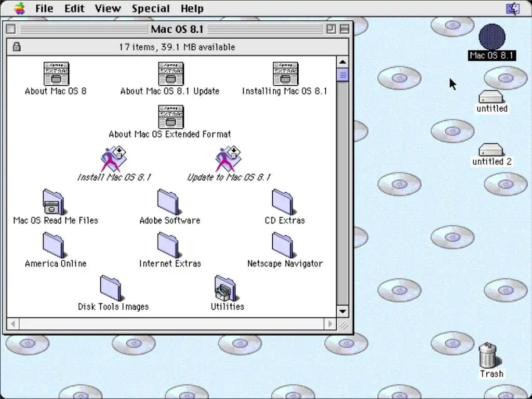Click the vertical scrollbar thumb

[342, 75]
